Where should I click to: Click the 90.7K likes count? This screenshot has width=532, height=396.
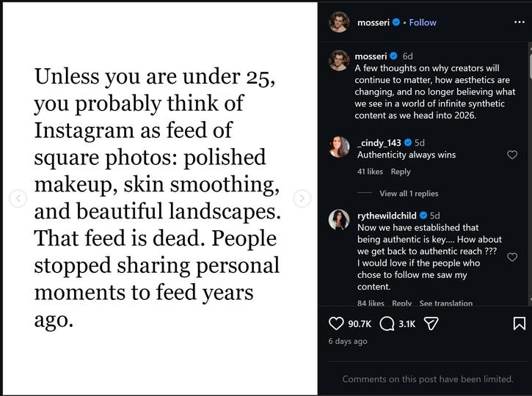point(360,323)
